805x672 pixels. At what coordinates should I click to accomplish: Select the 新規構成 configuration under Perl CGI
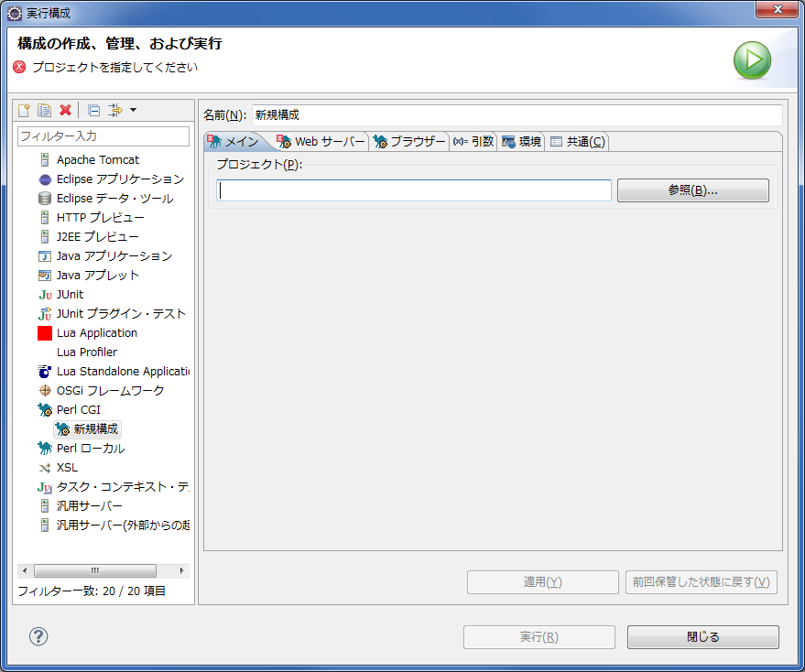(87, 429)
